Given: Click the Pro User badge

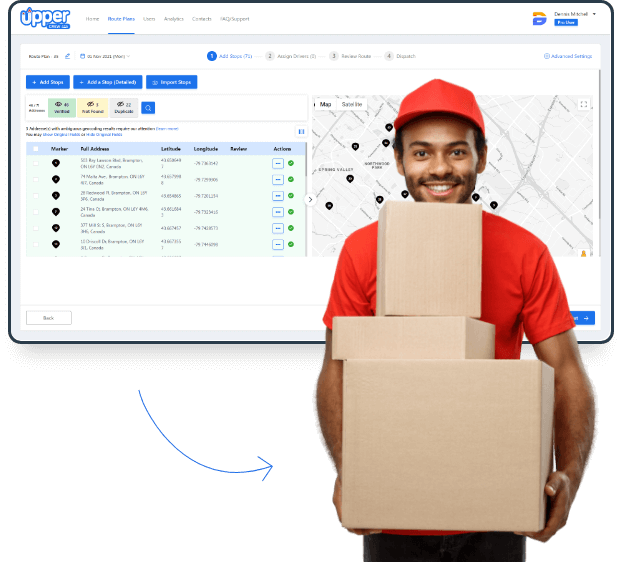Looking at the screenshot, I should click(x=566, y=23).
